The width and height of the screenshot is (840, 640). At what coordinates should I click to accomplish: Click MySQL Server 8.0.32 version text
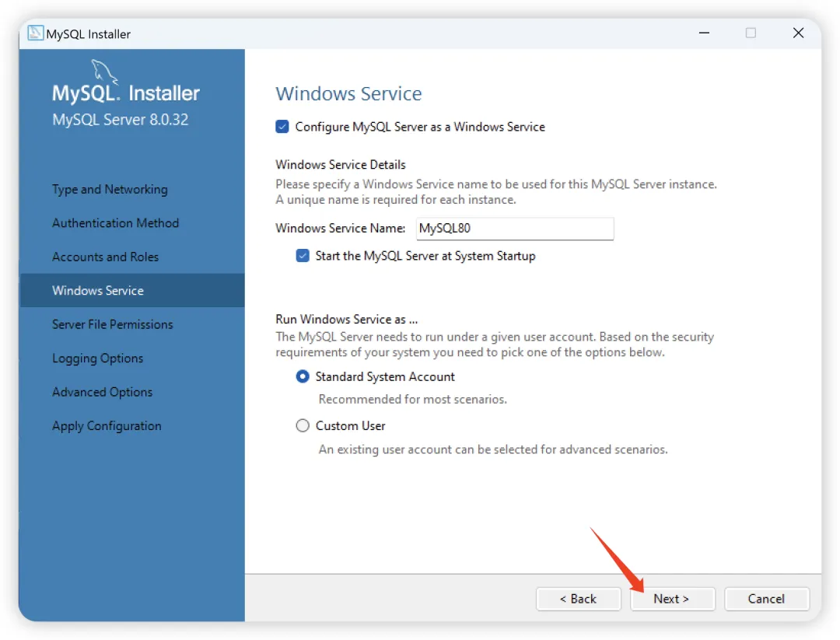[x=121, y=120]
